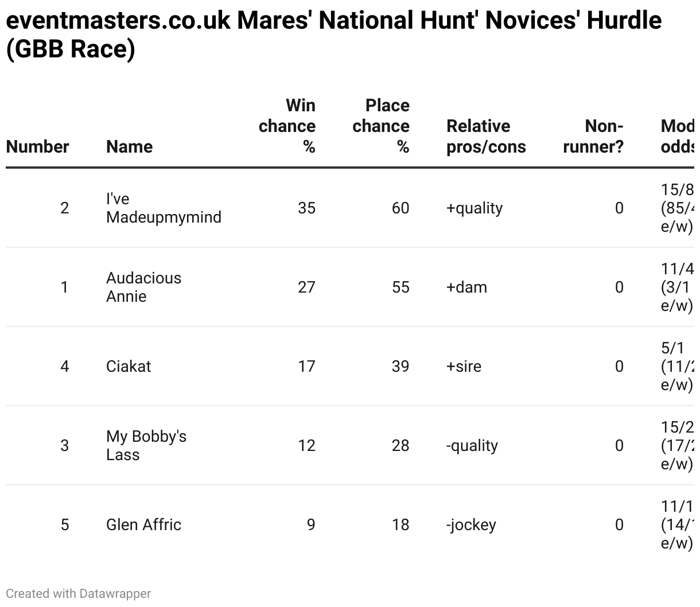Select the Audacious Annie name cell
Screen dimensions: 700x607
click(143, 287)
